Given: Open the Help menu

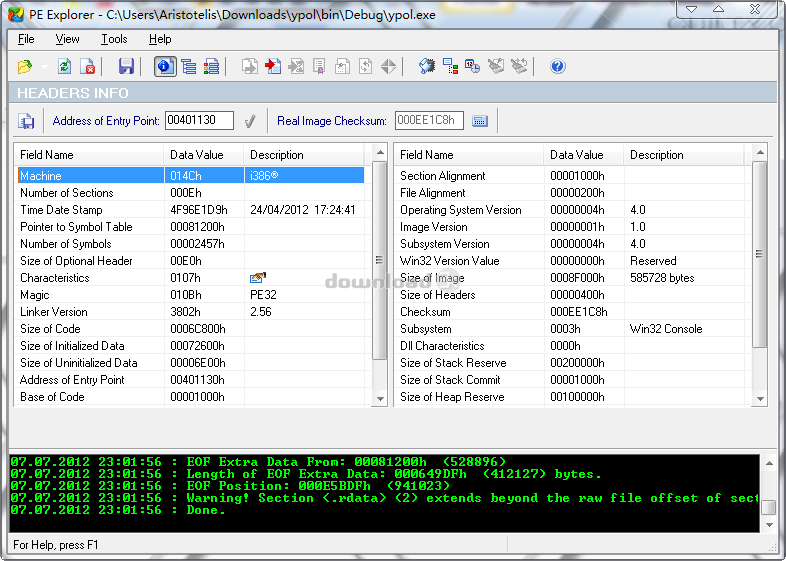Looking at the screenshot, I should click(160, 39).
